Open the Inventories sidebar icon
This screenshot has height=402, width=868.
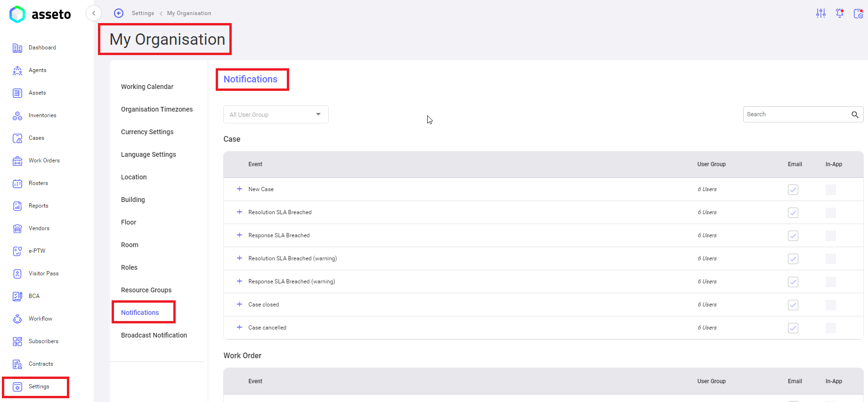[x=17, y=116]
